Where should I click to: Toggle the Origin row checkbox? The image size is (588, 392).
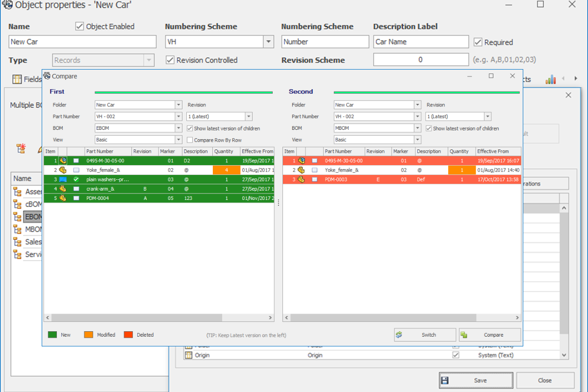[456, 355]
